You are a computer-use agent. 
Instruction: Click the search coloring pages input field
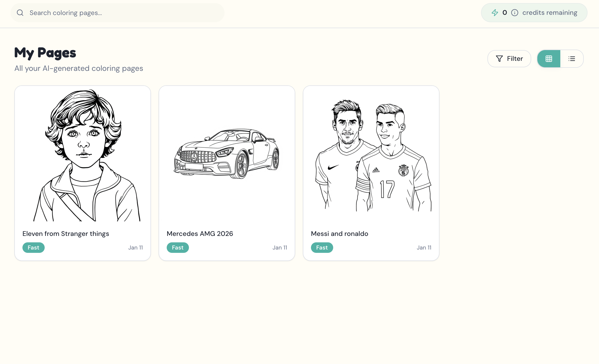pos(117,12)
